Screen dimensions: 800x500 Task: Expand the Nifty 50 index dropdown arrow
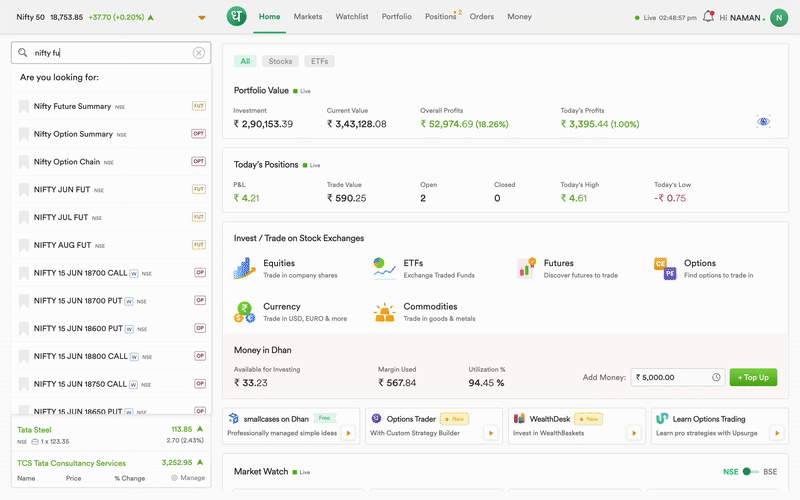click(x=202, y=18)
